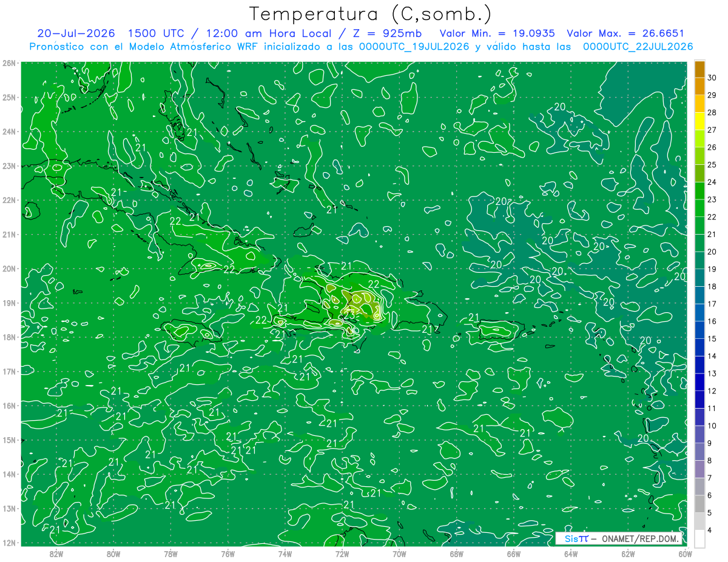Click the '12N' latitude label

pos(9,543)
